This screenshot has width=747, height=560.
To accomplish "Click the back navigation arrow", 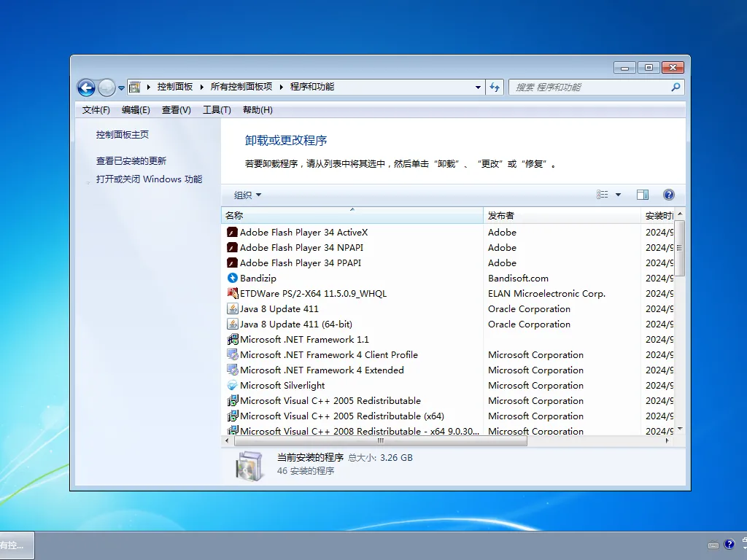I will [86, 87].
